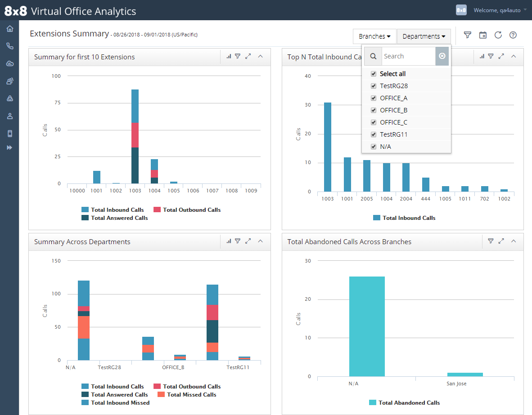Click the calendar date range icon
The image size is (532, 415).
click(x=483, y=35)
